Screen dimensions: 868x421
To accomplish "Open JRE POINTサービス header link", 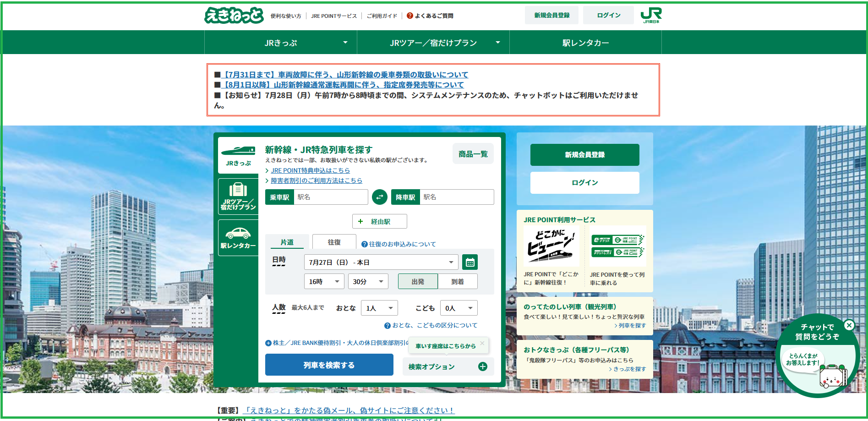I will click(334, 16).
